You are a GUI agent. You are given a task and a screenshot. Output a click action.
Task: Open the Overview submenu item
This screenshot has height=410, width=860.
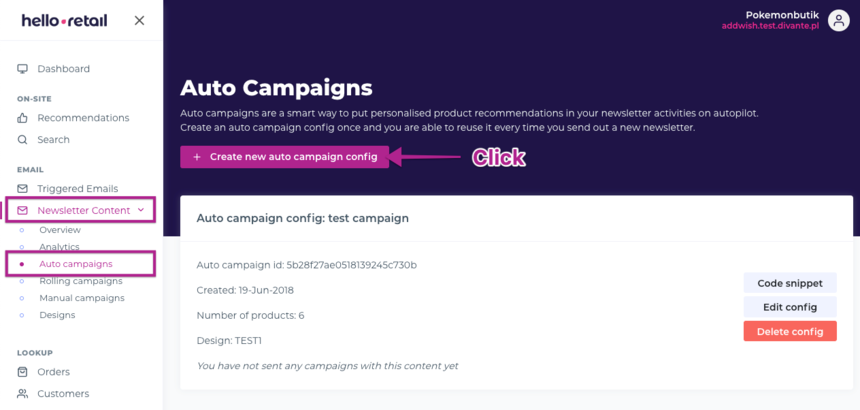[x=59, y=230]
